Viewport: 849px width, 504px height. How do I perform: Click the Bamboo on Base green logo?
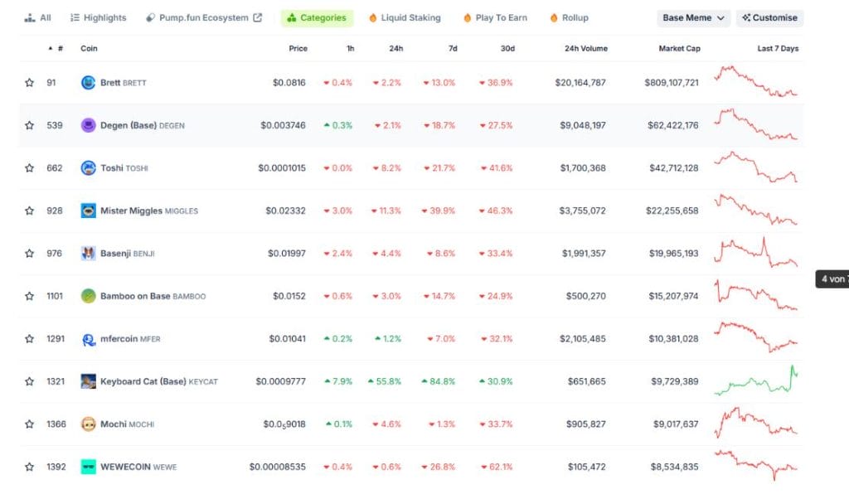[x=88, y=296]
